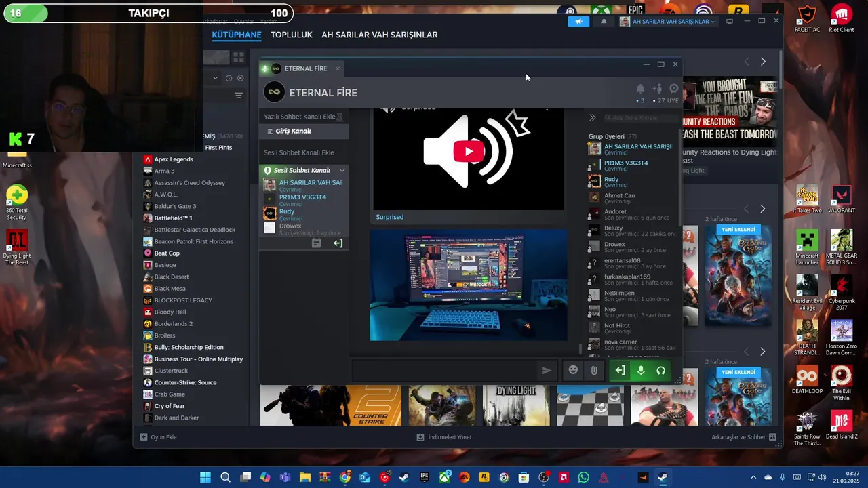Click Yazılı Sohbet Kanalı Ekle
The width and height of the screenshot is (868, 488).
click(299, 117)
